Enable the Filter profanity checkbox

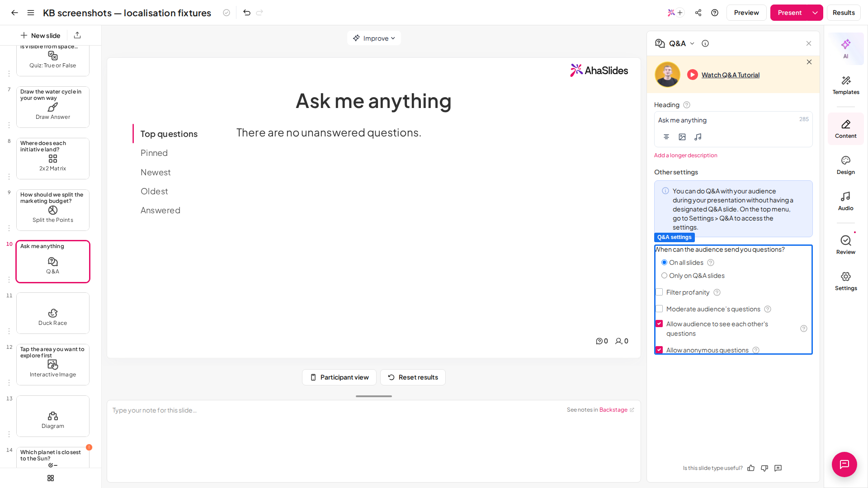point(659,292)
